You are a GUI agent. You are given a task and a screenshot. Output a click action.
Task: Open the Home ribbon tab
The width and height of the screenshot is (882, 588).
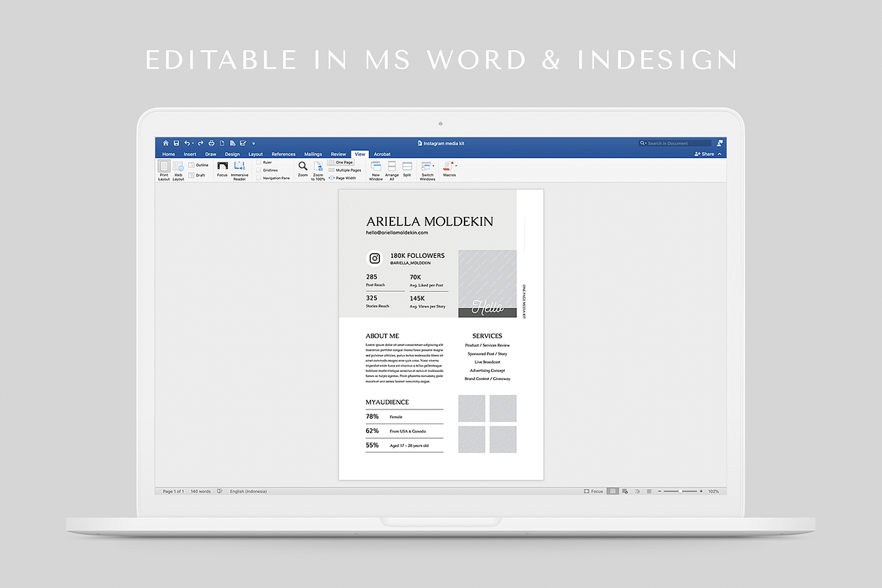168,154
